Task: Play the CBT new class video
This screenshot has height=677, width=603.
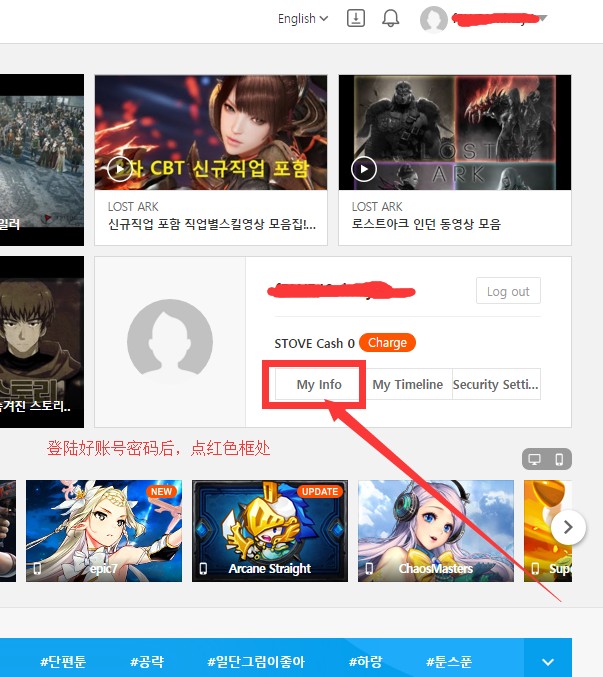Action: (x=120, y=169)
